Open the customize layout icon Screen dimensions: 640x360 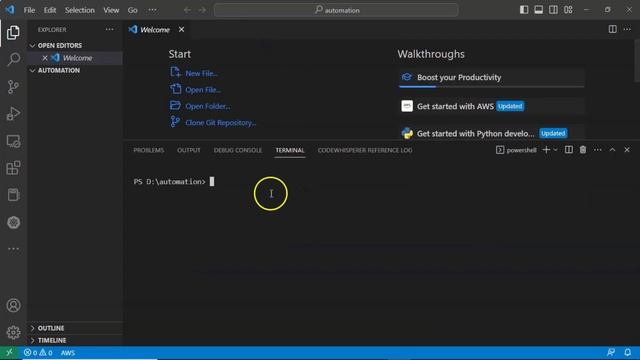[568, 10]
